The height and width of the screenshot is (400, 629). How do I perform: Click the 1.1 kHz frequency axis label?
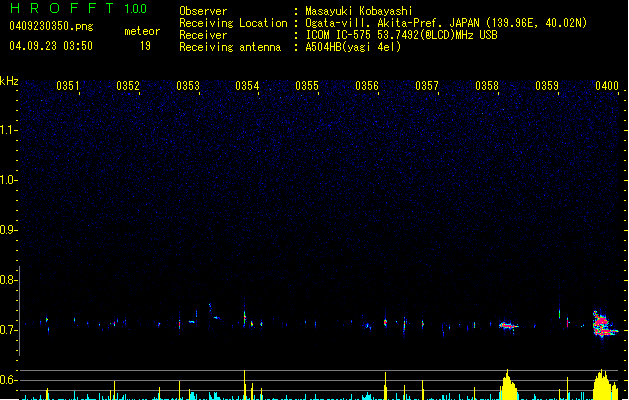coord(8,130)
